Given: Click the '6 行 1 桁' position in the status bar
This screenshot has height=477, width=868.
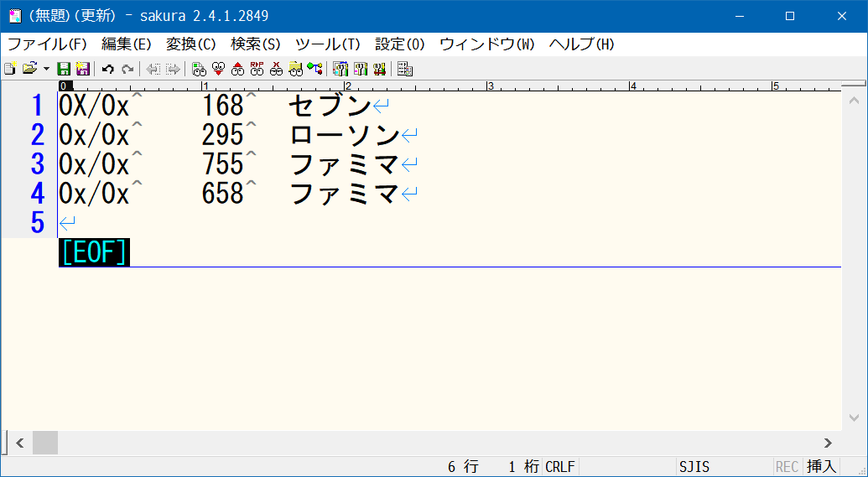Looking at the screenshot, I should [x=494, y=466].
